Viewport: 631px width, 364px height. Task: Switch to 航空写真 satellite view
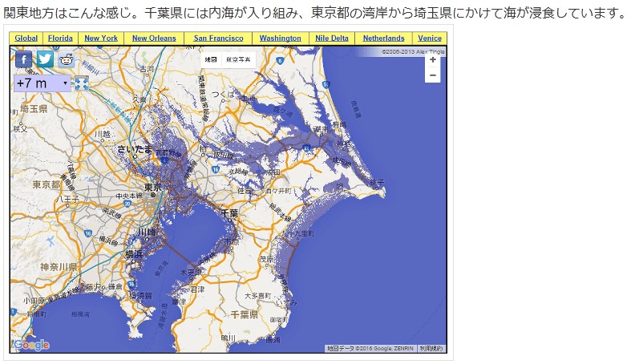pos(237,59)
